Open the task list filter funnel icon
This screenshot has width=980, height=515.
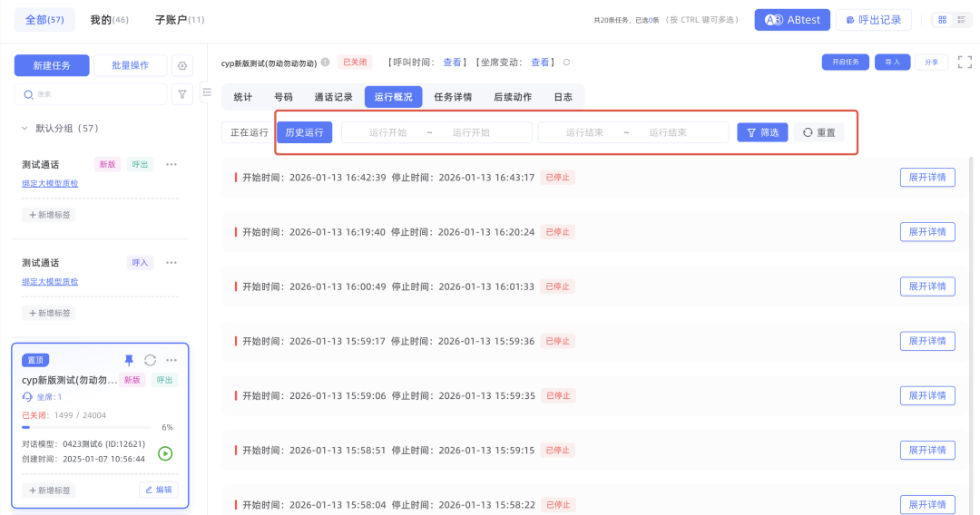click(182, 94)
